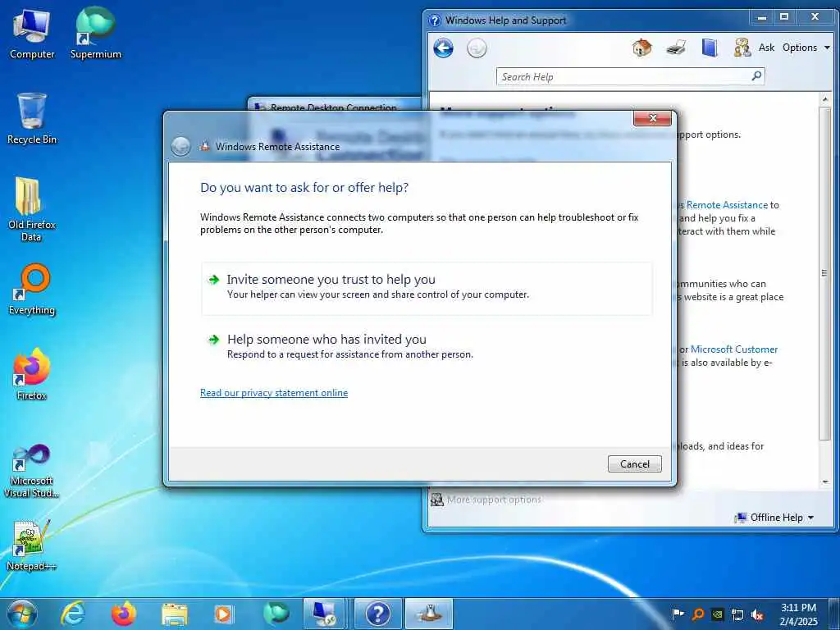Image resolution: width=840 pixels, height=630 pixels.
Task: Open Read our privacy statement online link
Action: click(x=274, y=393)
